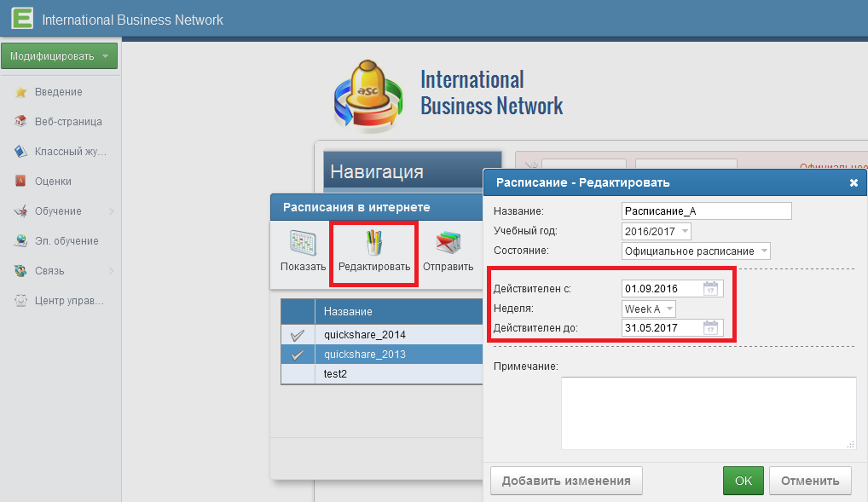Click the Классный журнал book icon

click(21, 151)
